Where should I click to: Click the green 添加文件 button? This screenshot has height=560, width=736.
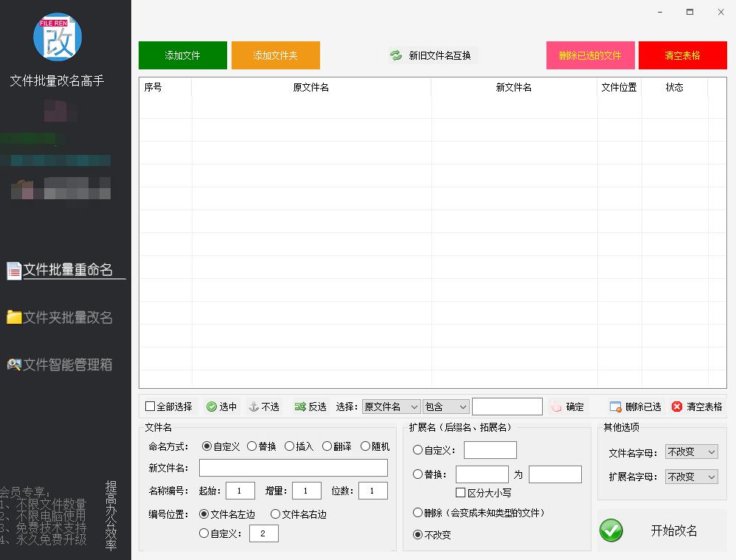tap(182, 55)
